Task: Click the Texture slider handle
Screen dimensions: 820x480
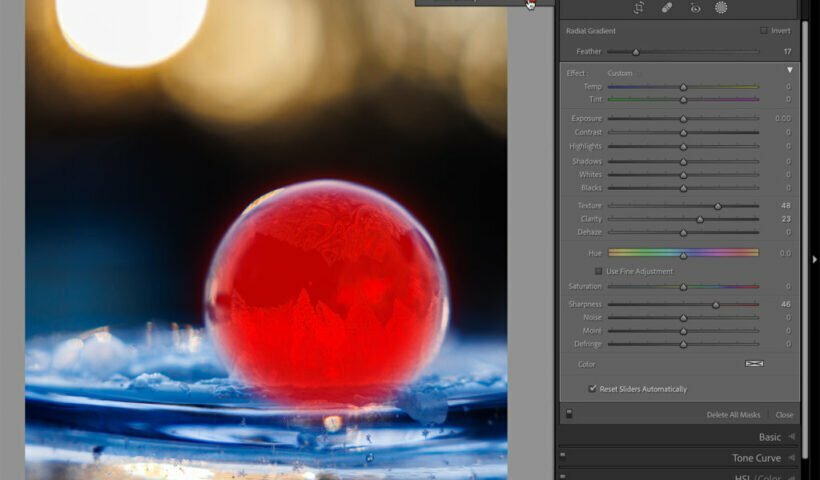Action: 717,206
